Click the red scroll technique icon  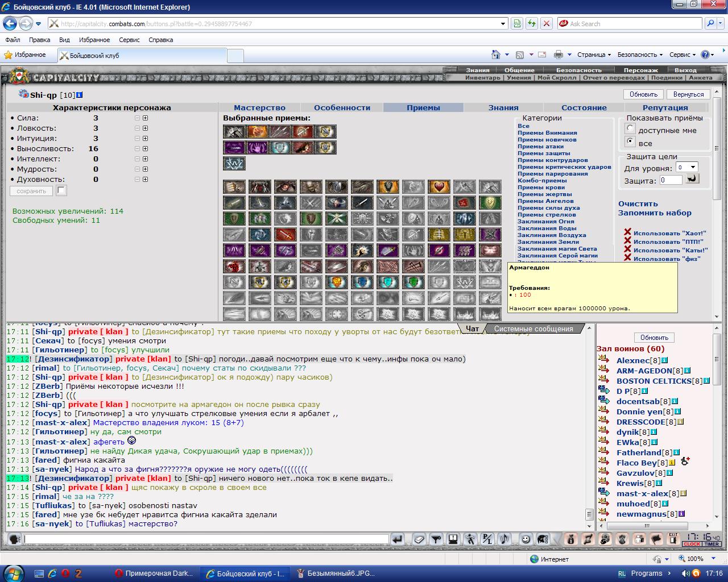pyautogui.click(x=464, y=203)
